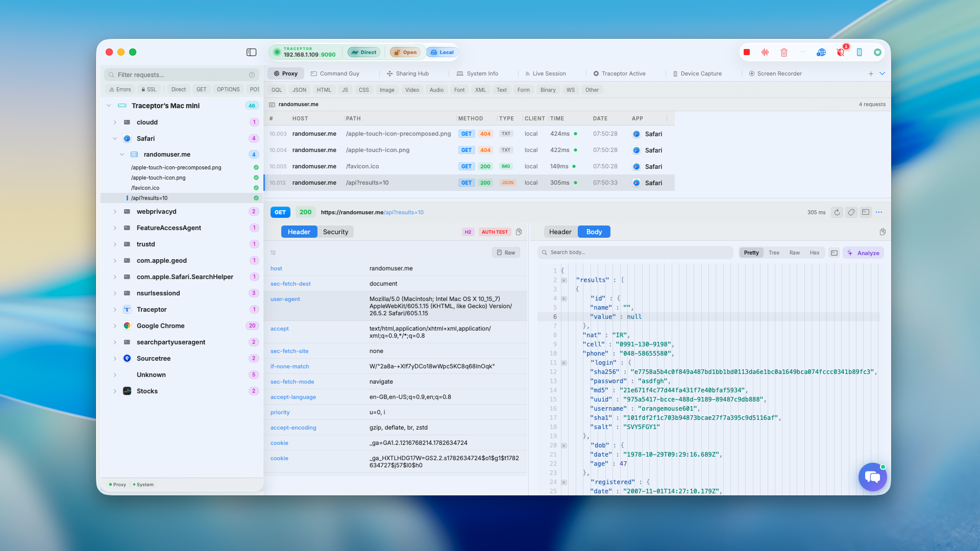Toggle the Local mode pill

(442, 52)
